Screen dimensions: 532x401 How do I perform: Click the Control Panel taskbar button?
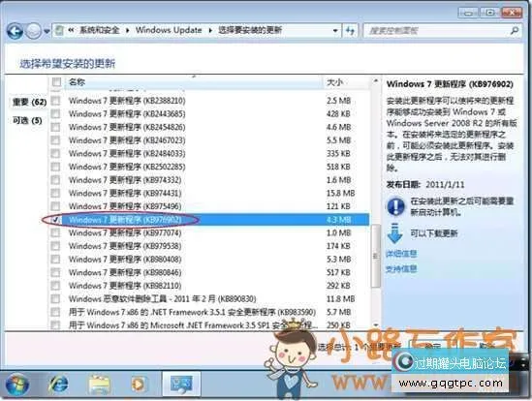(181, 384)
